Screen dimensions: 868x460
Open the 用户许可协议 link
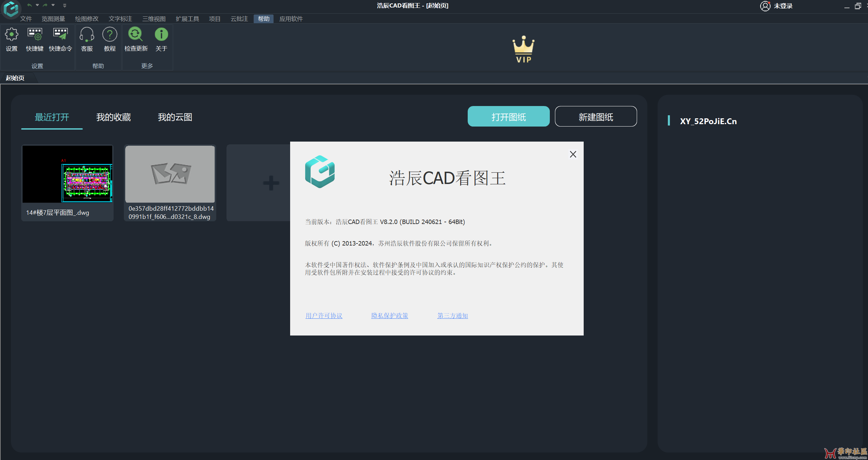[324, 315]
